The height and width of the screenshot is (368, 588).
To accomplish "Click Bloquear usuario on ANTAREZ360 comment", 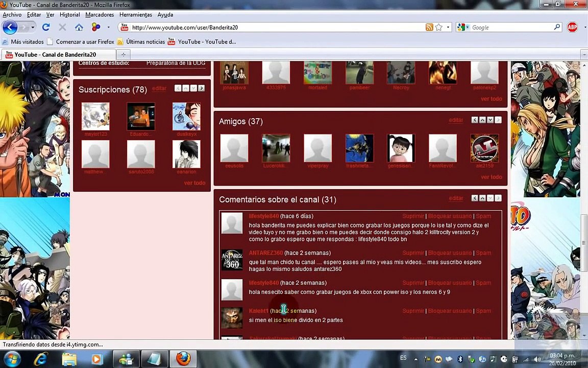I will (450, 252).
